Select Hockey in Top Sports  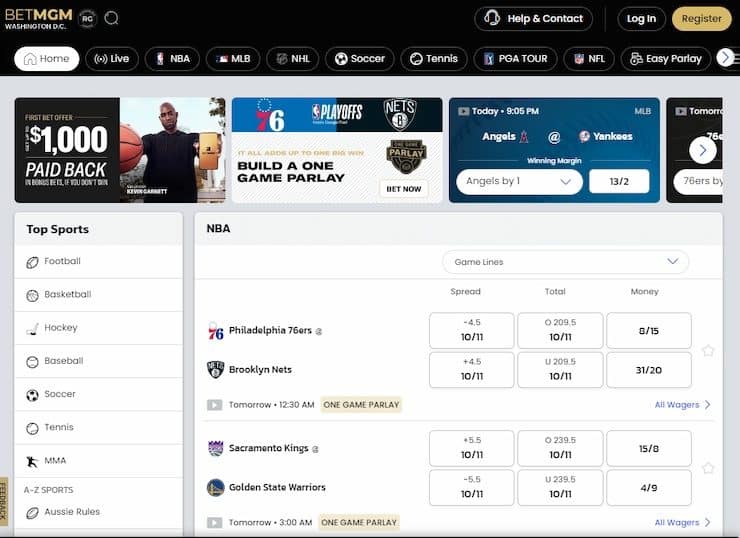coord(99,328)
